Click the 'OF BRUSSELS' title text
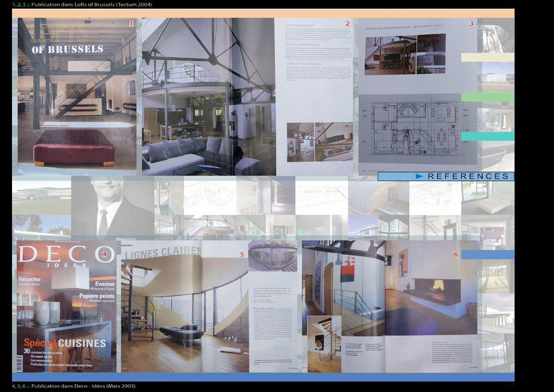Image resolution: width=554 pixels, height=392 pixels. [67, 49]
